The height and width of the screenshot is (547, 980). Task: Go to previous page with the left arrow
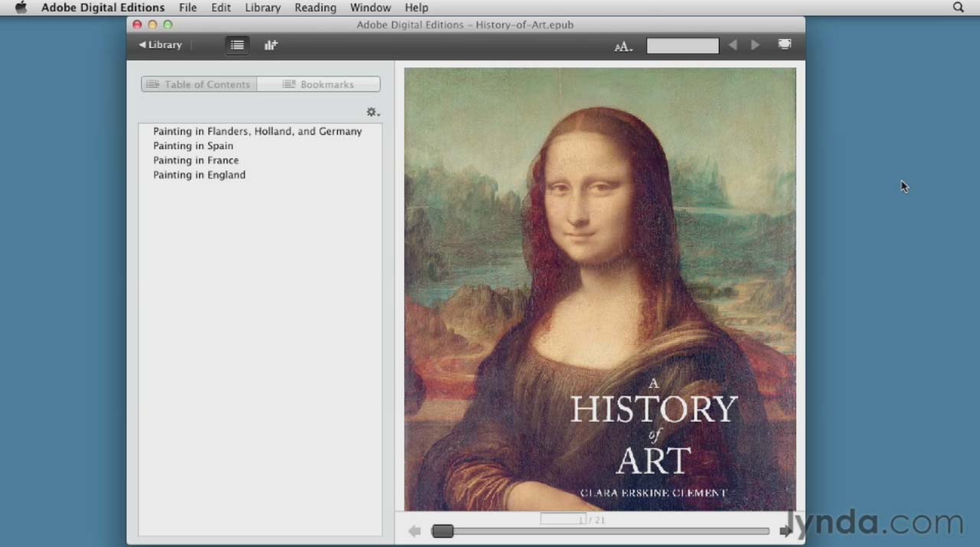[414, 531]
